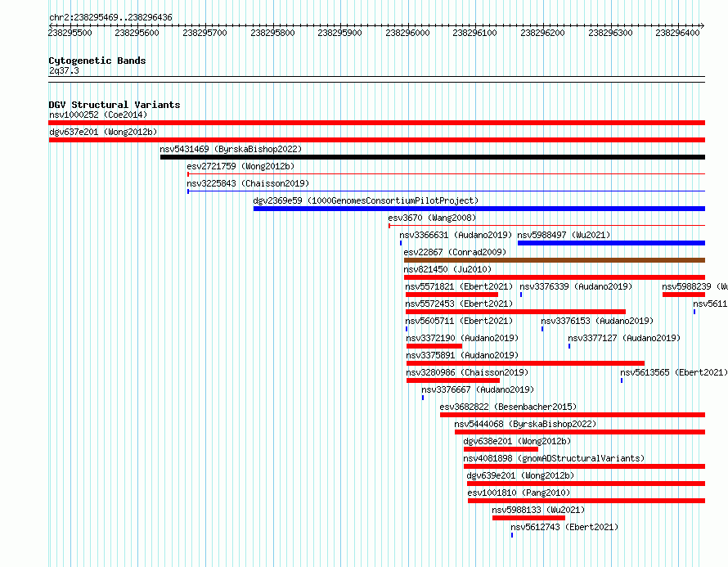Click the red bar of nsv5571821

(x=452, y=295)
